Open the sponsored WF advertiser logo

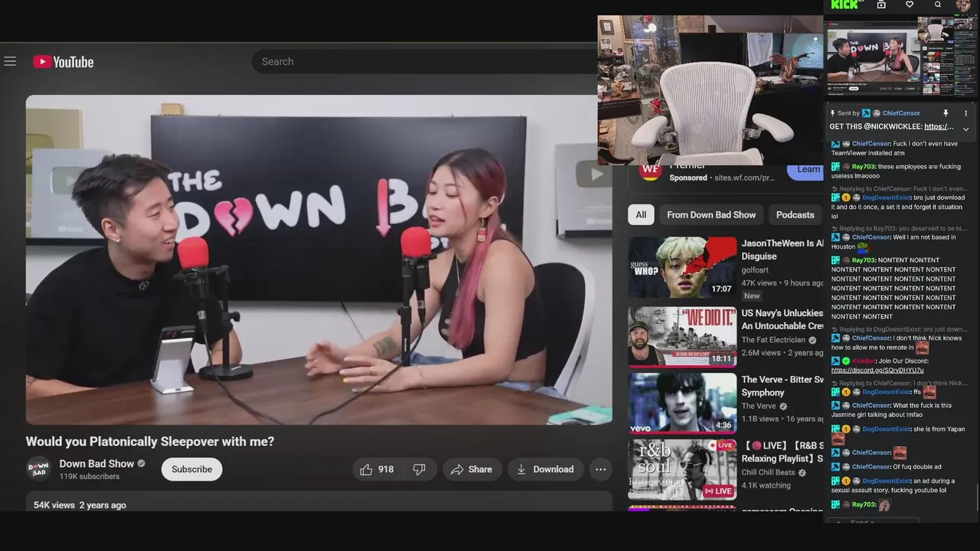coord(650,171)
